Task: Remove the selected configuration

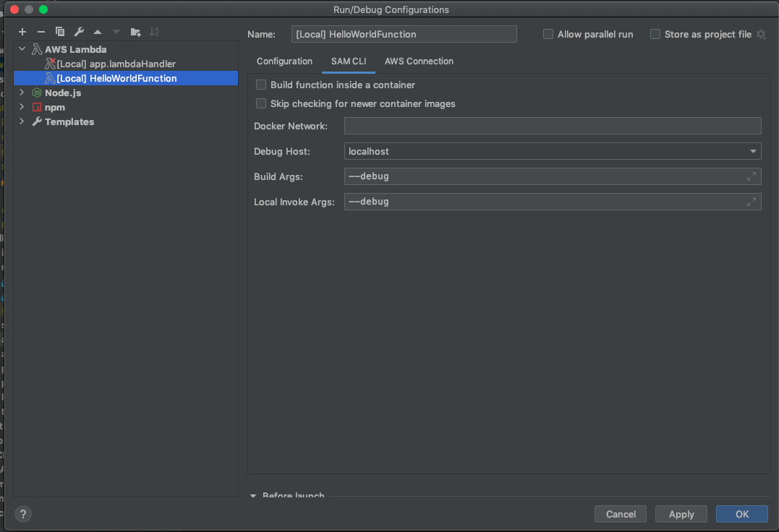Action: point(41,32)
